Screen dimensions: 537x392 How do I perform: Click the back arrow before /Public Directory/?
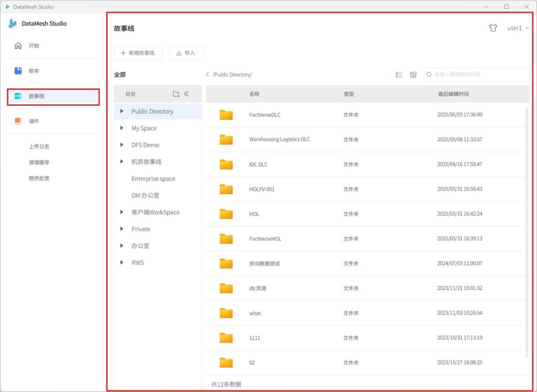point(208,75)
